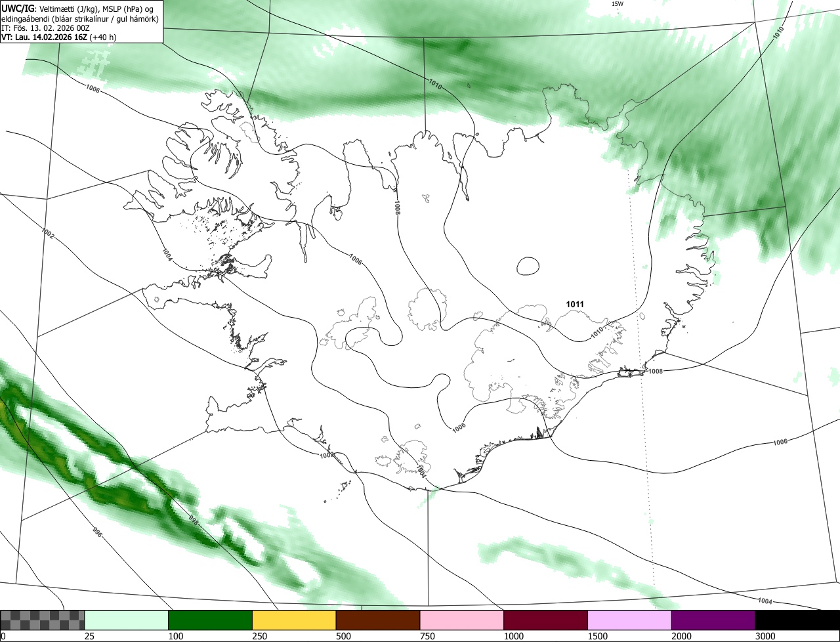
Task: Click the dark green 100–250 legend swatch
Action: (x=211, y=620)
